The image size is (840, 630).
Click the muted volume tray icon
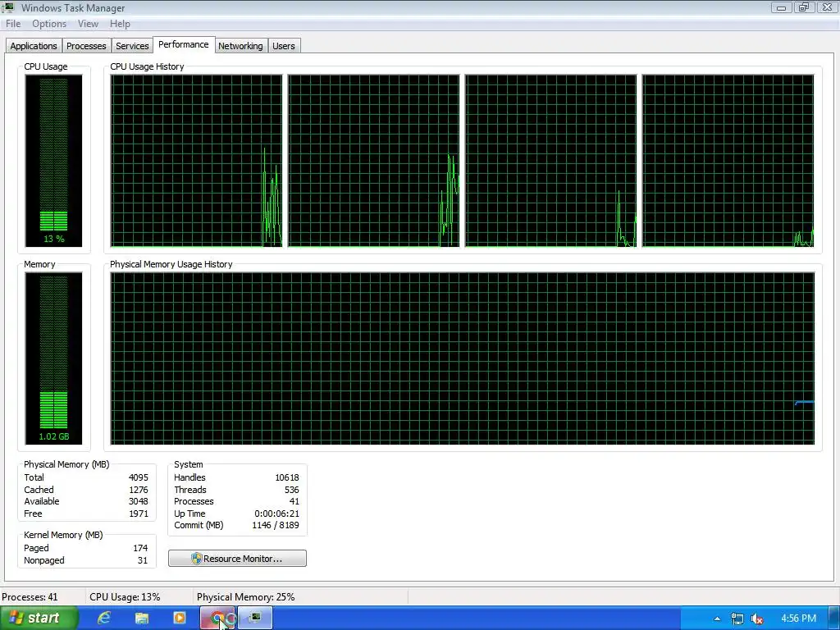click(x=757, y=619)
